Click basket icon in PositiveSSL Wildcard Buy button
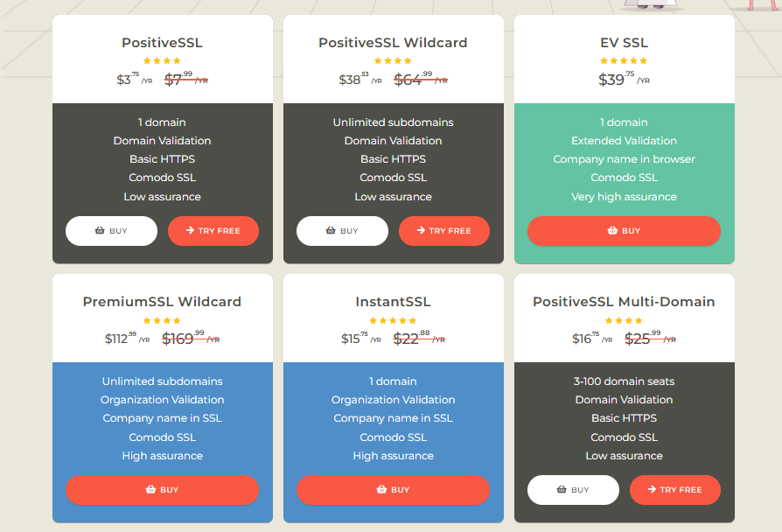 click(331, 231)
